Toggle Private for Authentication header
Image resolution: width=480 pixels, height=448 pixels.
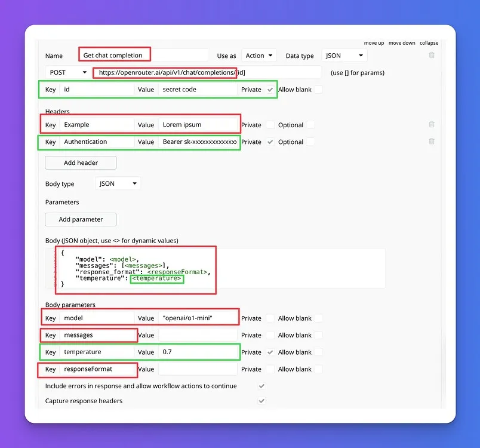pyautogui.click(x=270, y=142)
